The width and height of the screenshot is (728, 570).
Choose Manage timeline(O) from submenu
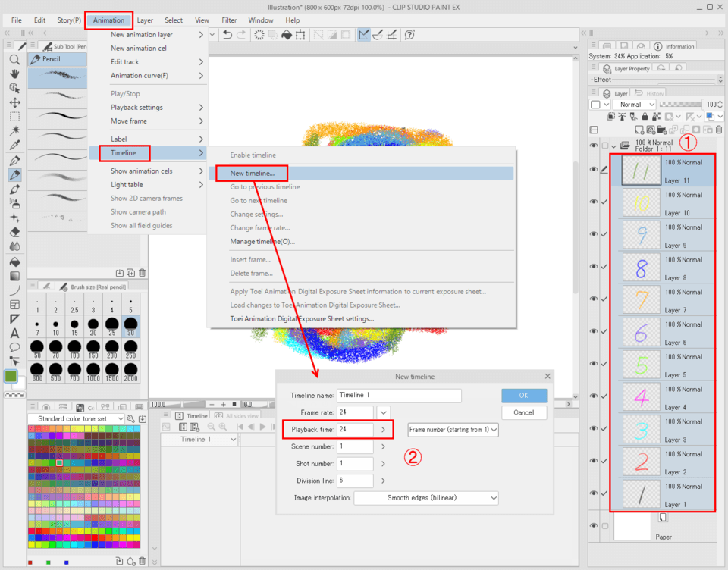pyautogui.click(x=262, y=242)
